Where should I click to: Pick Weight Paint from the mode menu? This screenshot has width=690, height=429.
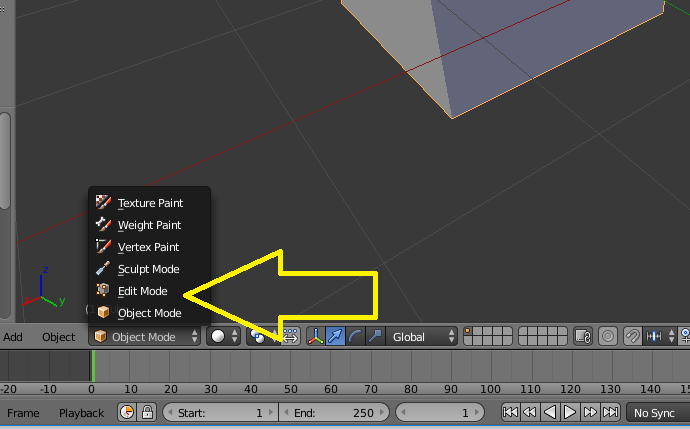pyautogui.click(x=149, y=225)
